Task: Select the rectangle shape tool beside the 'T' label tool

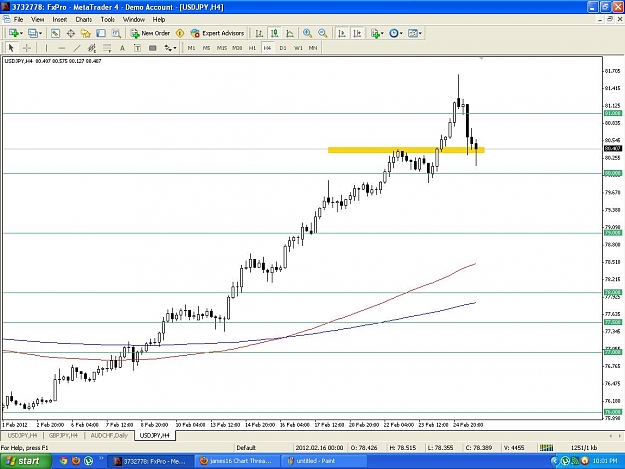Action: [x=152, y=48]
